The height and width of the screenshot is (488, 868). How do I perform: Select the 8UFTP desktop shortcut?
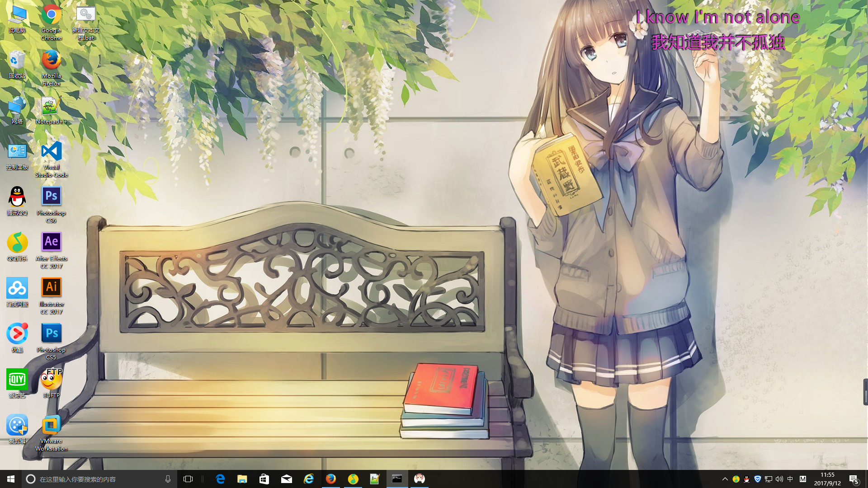(52, 384)
